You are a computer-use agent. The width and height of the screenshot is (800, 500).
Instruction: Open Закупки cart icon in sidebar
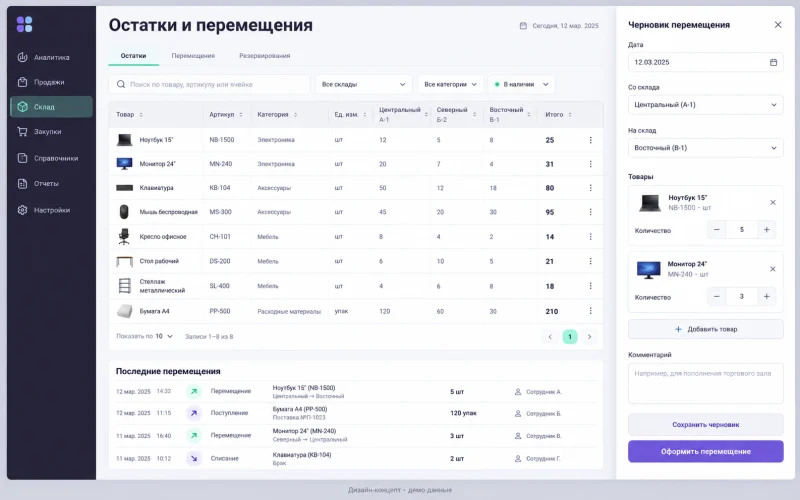(x=22, y=132)
